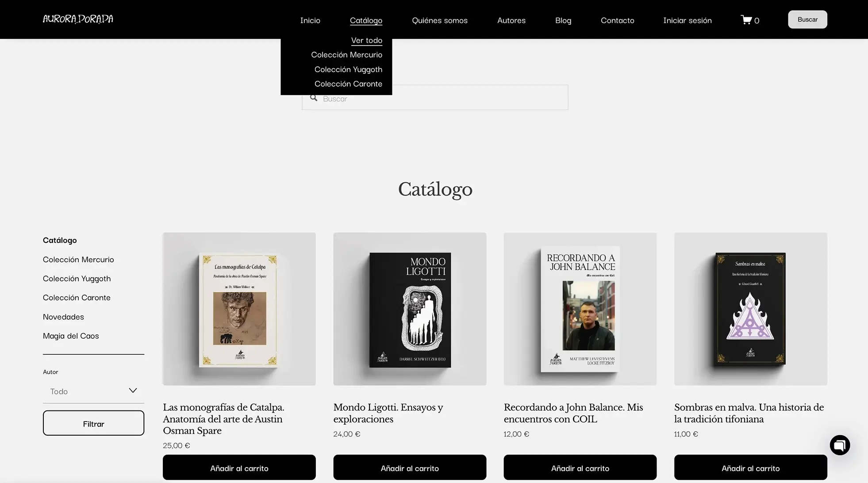The image size is (868, 483).
Task: Open the Catálogo navigation menu
Action: tap(366, 20)
